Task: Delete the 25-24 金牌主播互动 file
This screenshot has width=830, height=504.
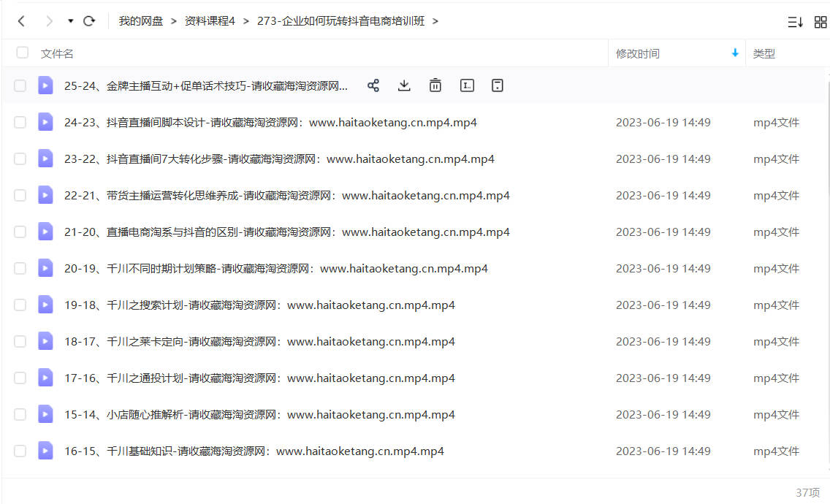Action: (435, 85)
